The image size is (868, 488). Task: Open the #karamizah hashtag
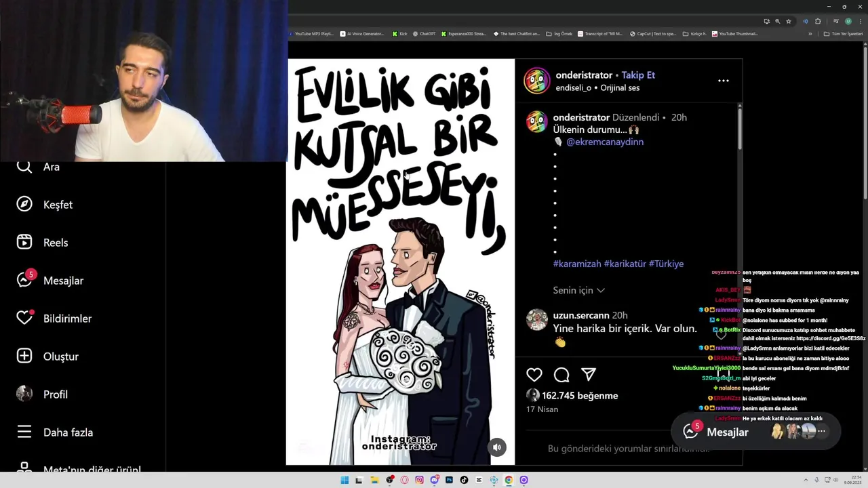point(576,264)
